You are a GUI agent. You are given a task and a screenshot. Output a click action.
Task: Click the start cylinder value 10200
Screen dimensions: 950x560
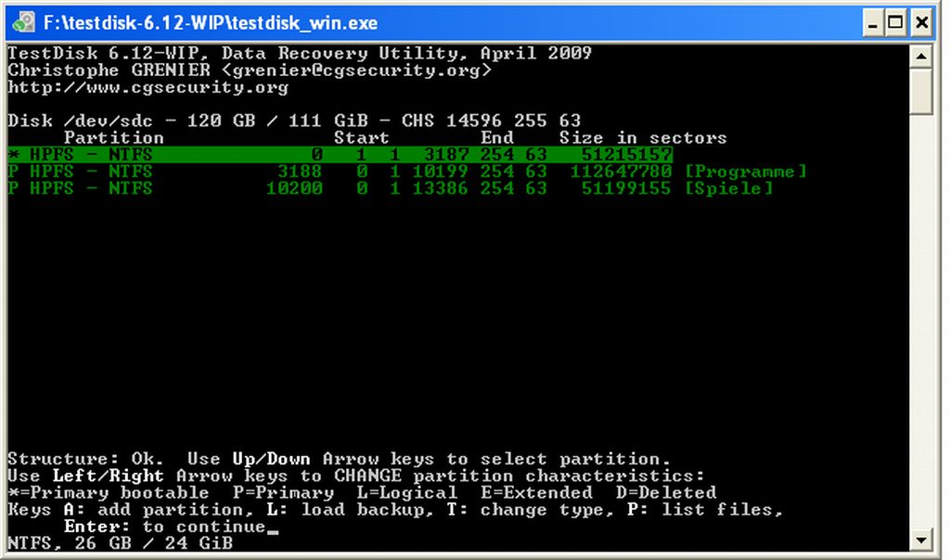pos(294,188)
